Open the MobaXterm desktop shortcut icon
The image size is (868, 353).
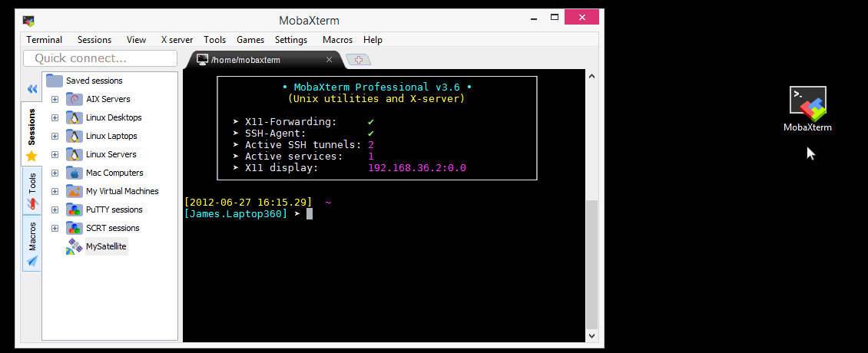click(x=807, y=104)
